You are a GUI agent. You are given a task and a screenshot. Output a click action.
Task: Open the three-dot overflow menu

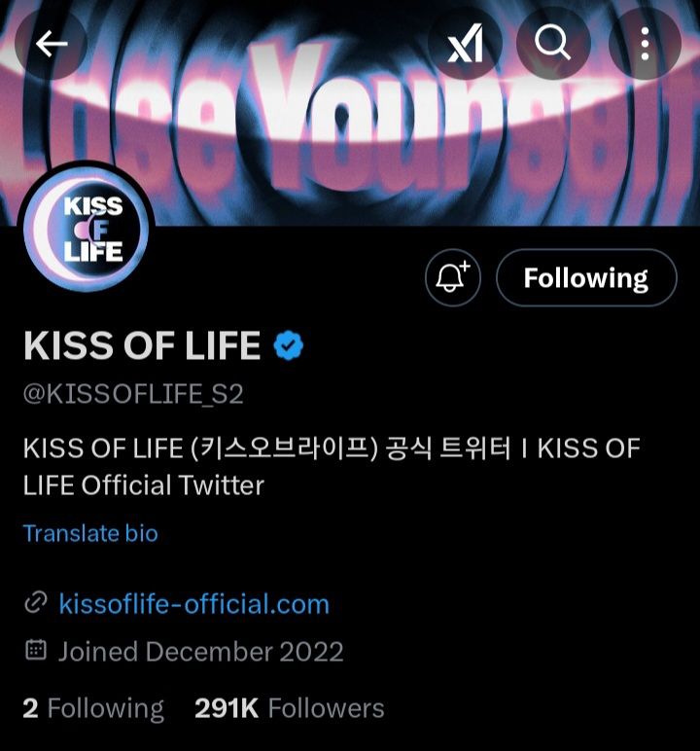tap(645, 44)
